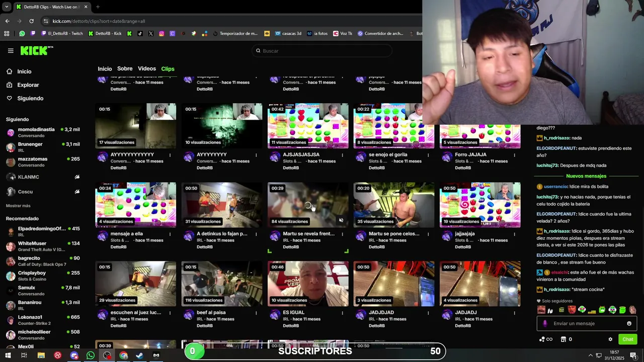
Task: Open the channel points icon
Action: click(545, 339)
